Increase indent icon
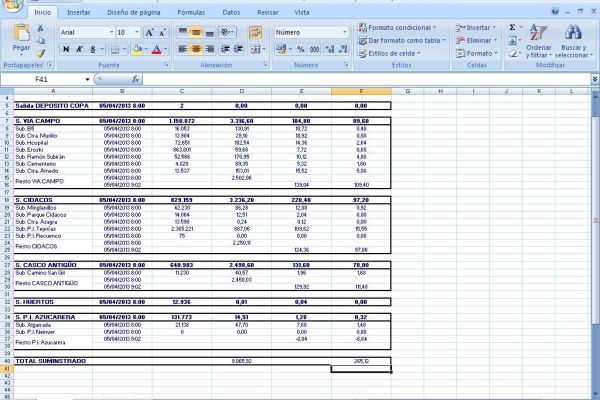The width and height of the screenshot is (600, 400). pyautogui.click(x=239, y=49)
